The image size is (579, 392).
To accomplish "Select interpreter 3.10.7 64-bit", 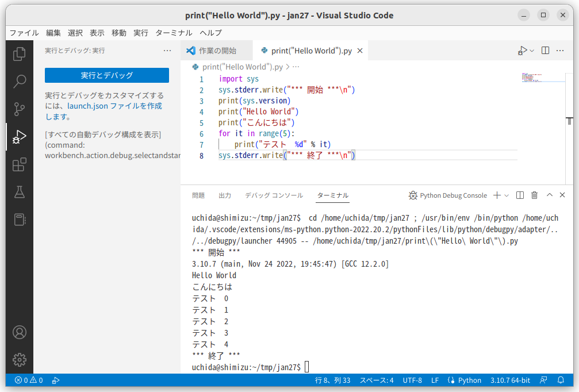I will pyautogui.click(x=510, y=380).
